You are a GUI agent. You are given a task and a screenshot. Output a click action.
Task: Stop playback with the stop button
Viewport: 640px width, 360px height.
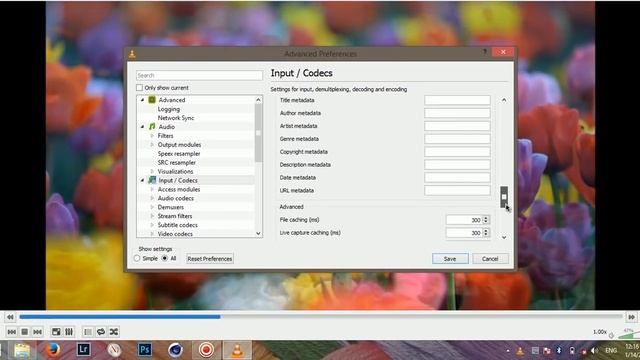click(x=24, y=332)
